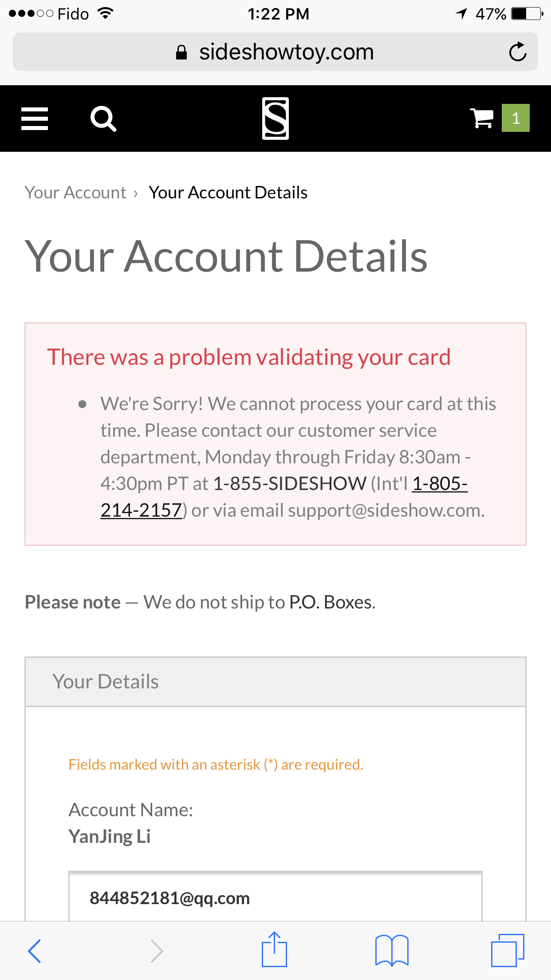Open the hamburger navigation menu
The width and height of the screenshot is (551, 980).
tap(35, 119)
